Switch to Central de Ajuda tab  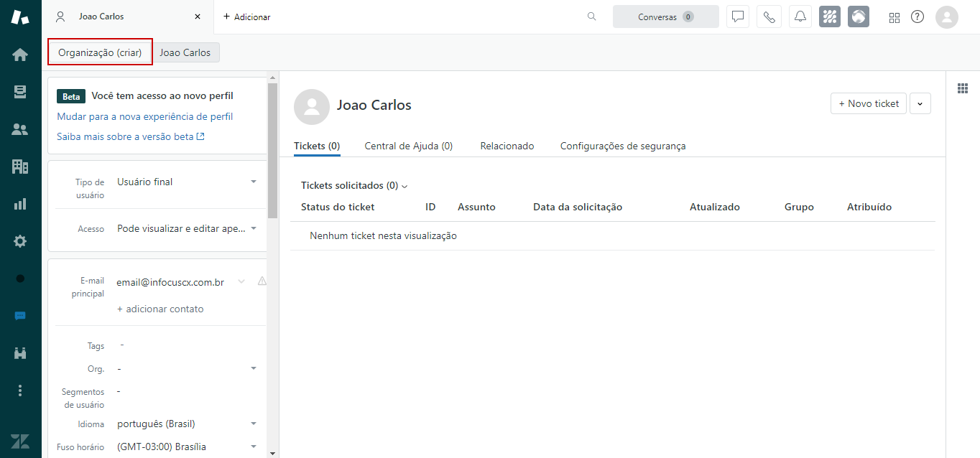click(x=408, y=146)
